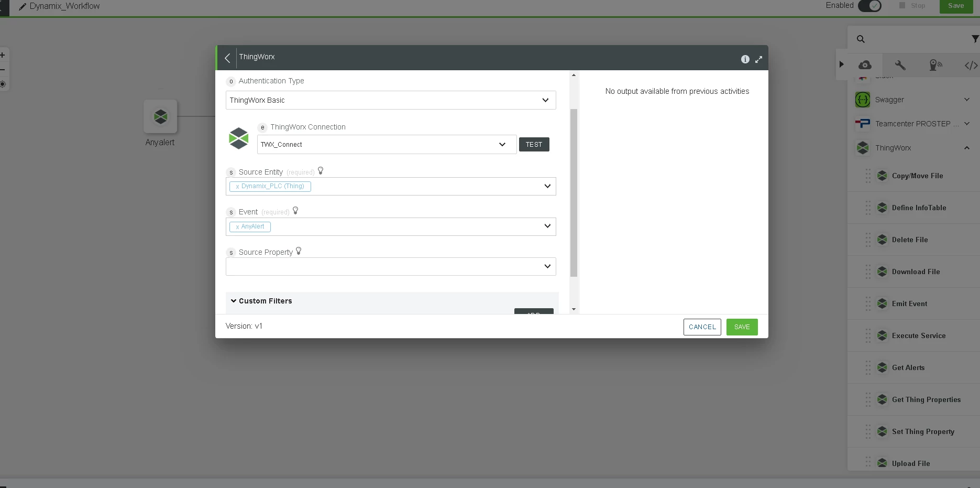Screen dimensions: 980x488
Task: Click the Teamcenter PROSTEP connector icon
Action: click(x=863, y=124)
